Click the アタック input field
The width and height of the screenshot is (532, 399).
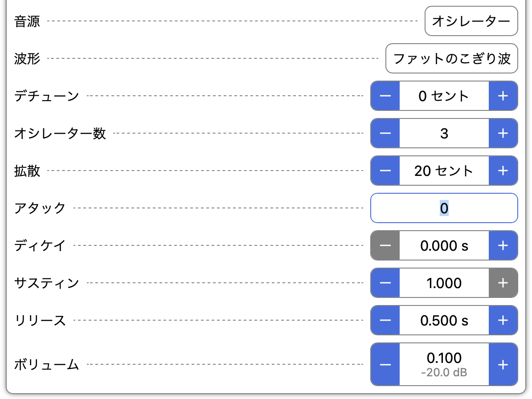(444, 208)
